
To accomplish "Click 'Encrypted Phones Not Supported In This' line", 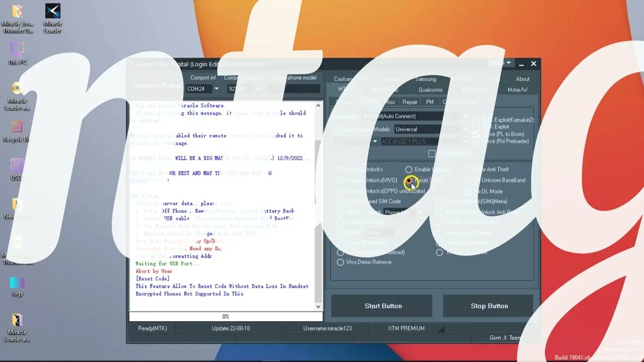I will point(189,294).
